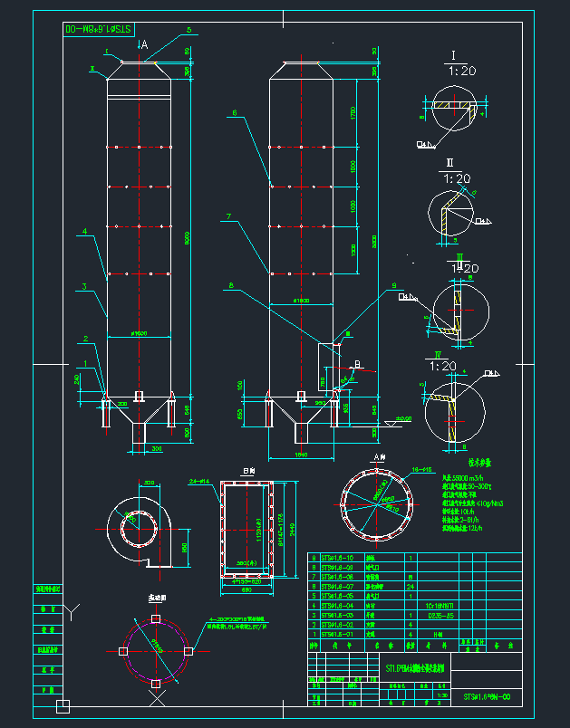This screenshot has width=570, height=728.
Task: Click the A-direction round flange view
Action: pyautogui.click(x=374, y=503)
